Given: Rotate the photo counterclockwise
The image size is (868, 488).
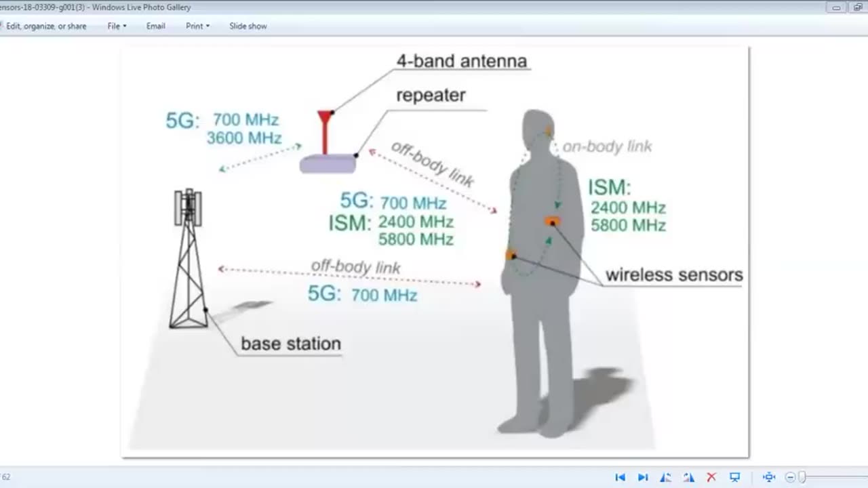Looking at the screenshot, I should pos(666,477).
